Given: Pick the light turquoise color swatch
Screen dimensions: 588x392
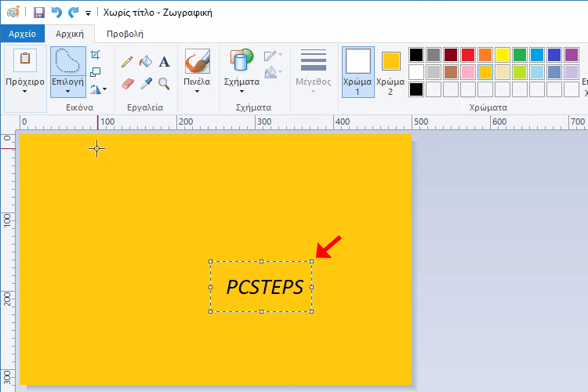Looking at the screenshot, I should point(537,72).
